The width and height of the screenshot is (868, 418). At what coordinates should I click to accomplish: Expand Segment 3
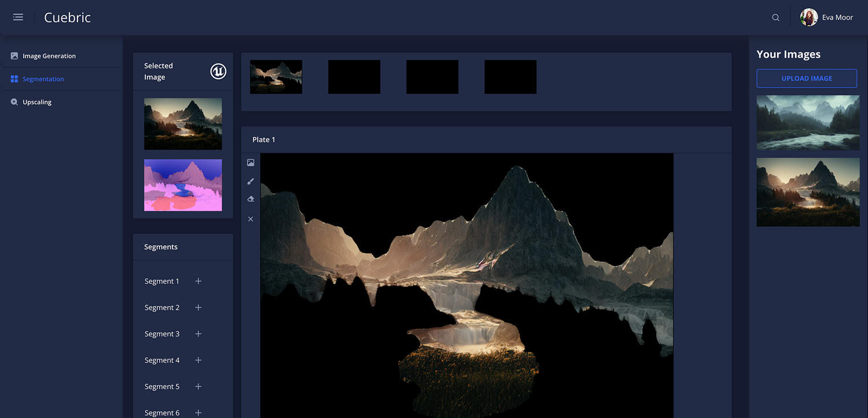click(198, 334)
